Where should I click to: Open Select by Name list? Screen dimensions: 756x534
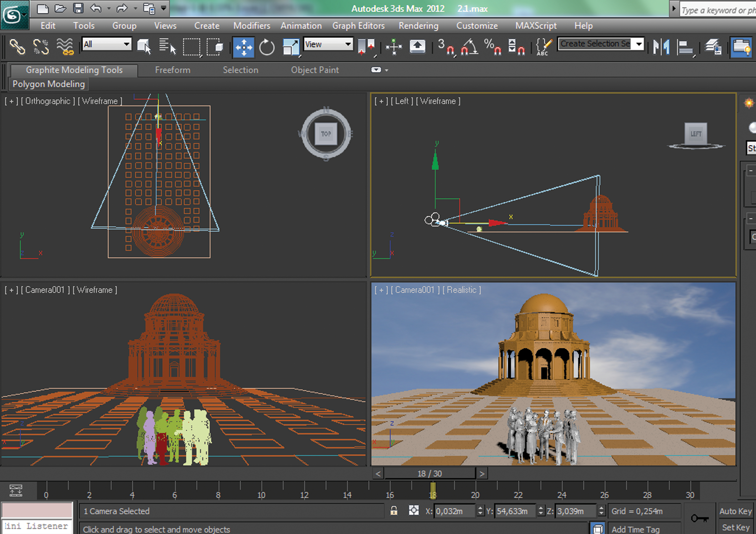[168, 47]
